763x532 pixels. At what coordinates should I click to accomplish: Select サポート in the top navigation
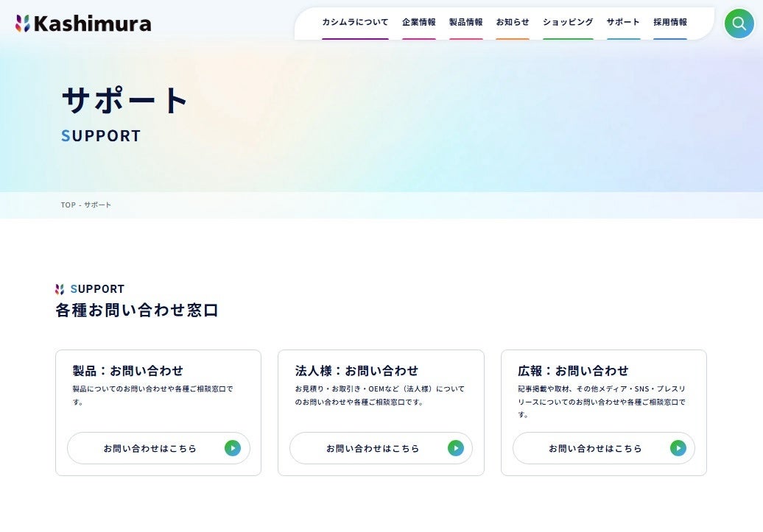pyautogui.click(x=623, y=22)
